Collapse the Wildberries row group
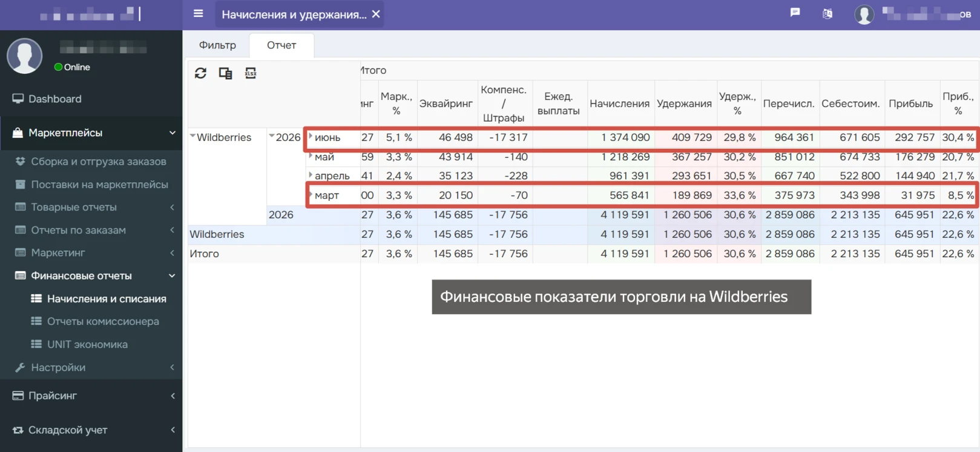980x452 pixels. tap(192, 136)
